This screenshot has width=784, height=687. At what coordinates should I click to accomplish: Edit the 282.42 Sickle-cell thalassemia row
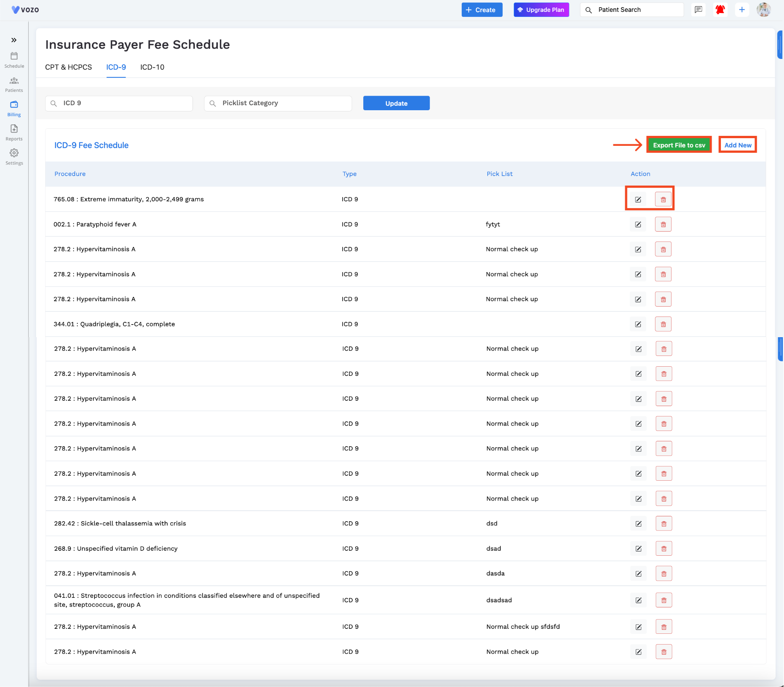(x=638, y=524)
